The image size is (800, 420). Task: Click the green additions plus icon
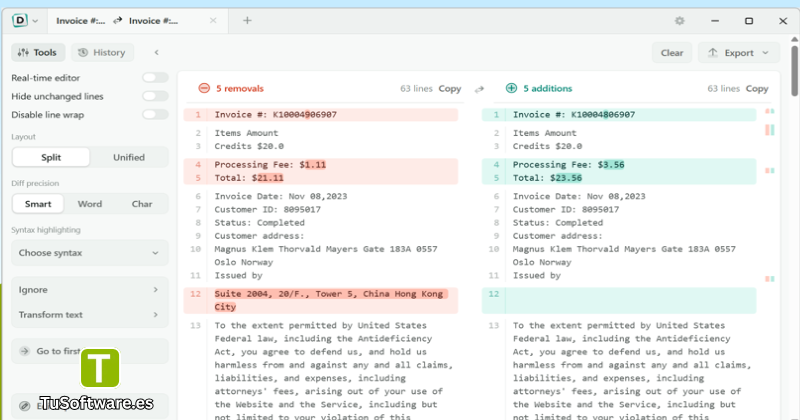click(511, 88)
